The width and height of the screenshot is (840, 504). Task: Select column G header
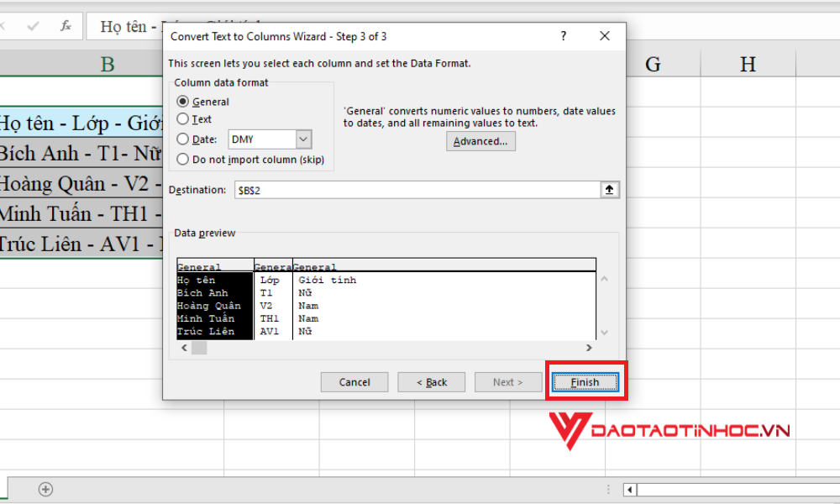click(x=653, y=64)
